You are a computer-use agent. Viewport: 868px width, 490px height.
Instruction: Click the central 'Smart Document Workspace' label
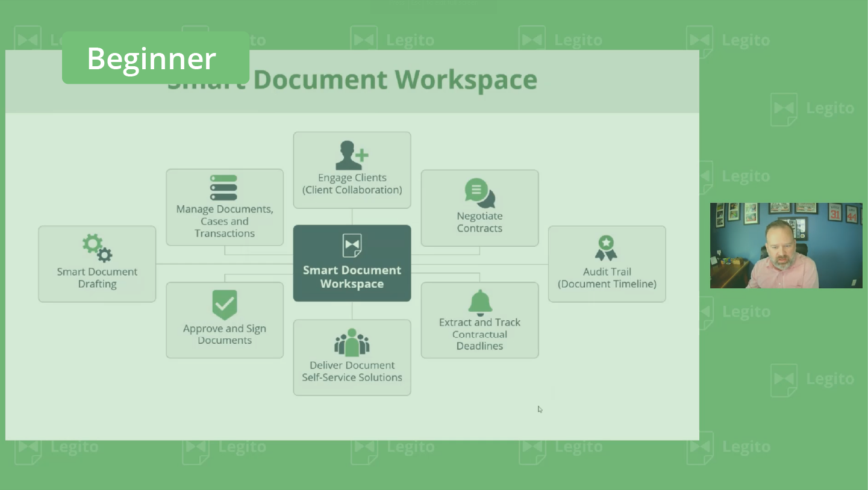pyautogui.click(x=352, y=277)
